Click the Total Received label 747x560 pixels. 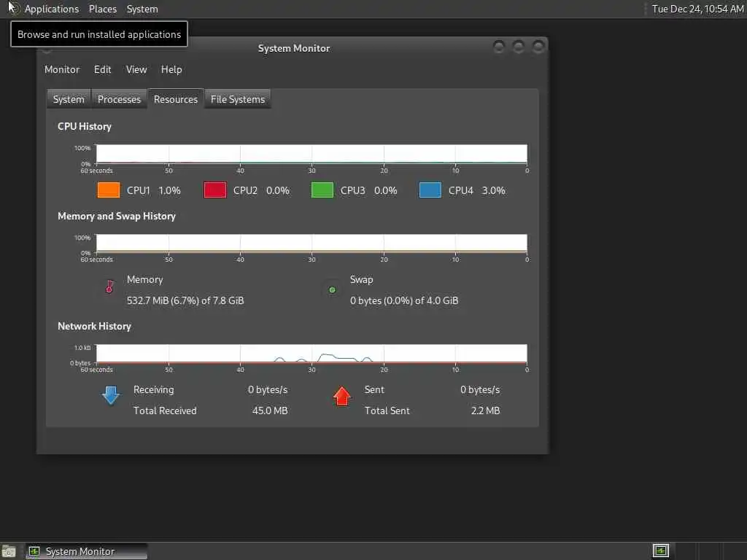click(x=165, y=411)
